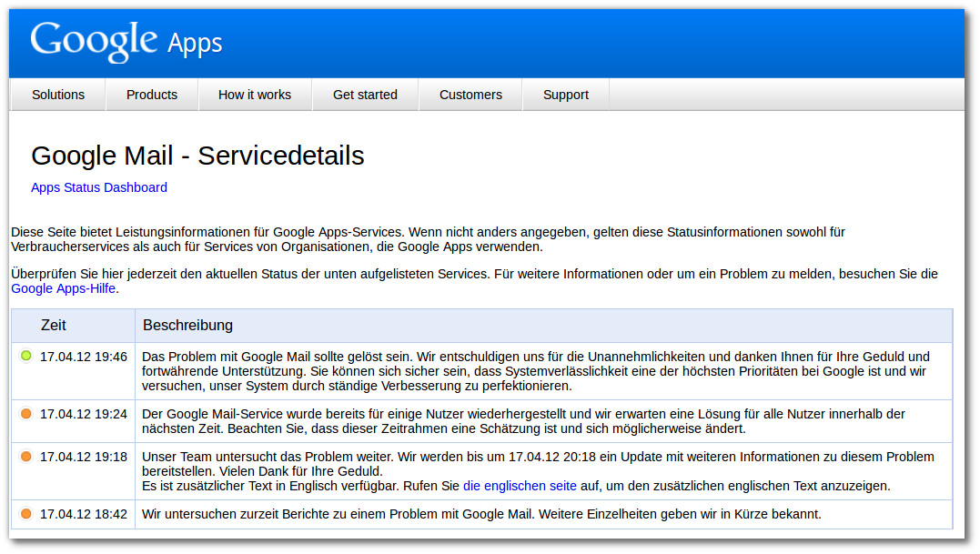Select timestamp 17.04.12 19:46

(84, 357)
